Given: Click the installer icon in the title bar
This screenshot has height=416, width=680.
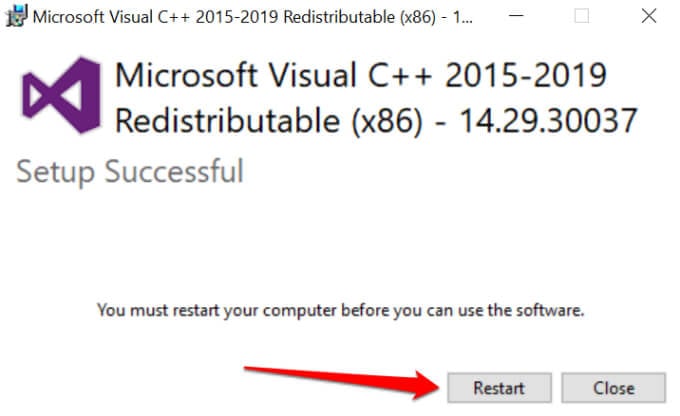Looking at the screenshot, I should coord(15,16).
